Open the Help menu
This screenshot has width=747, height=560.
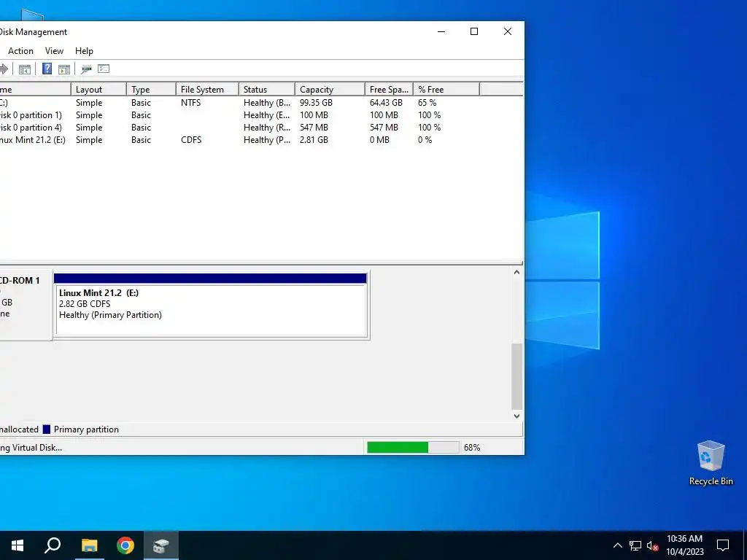coord(84,51)
